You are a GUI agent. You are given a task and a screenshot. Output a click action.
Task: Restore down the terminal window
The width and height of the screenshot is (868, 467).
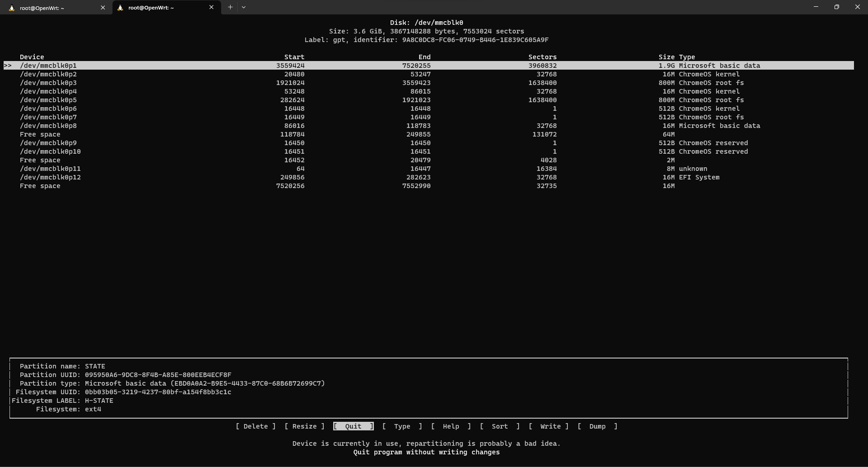(x=837, y=7)
